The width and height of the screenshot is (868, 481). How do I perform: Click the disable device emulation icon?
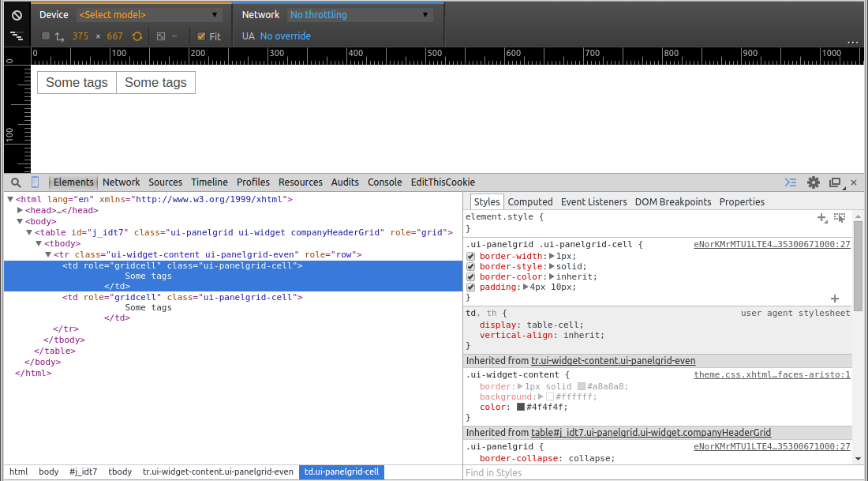[17, 16]
